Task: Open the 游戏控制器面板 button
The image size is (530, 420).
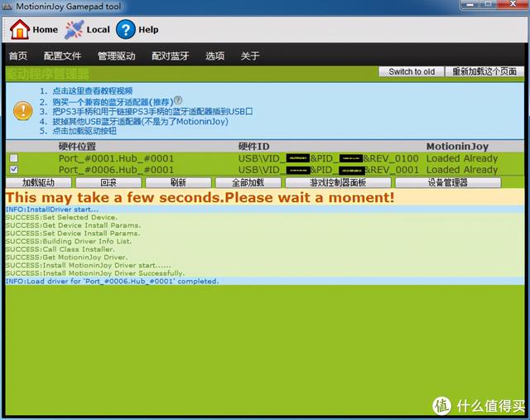Action: [338, 182]
